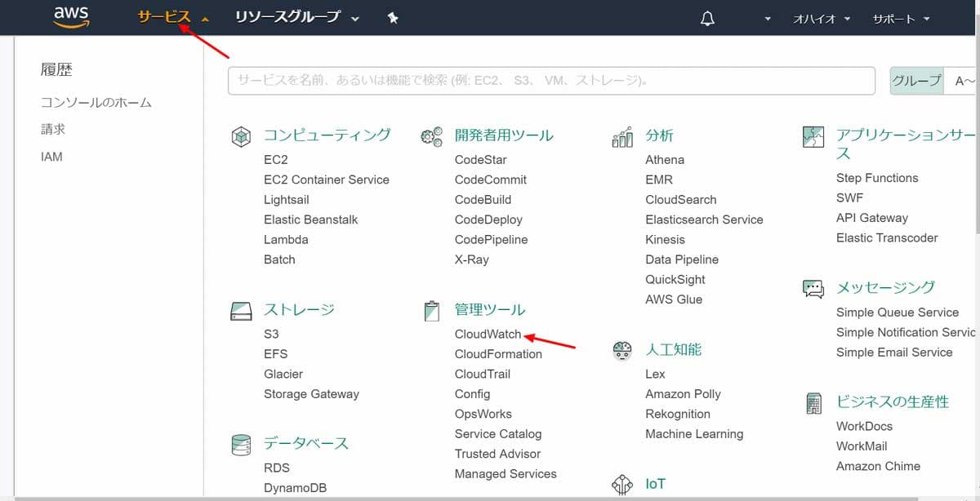This screenshot has height=501, width=980.
Task: Click the ストレージ drive icon
Action: click(240, 310)
